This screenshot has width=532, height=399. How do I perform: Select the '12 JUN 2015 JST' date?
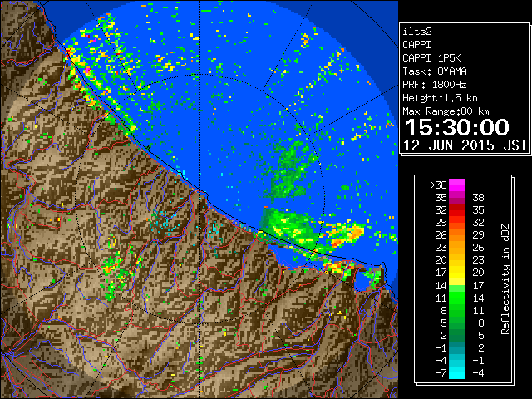click(x=465, y=145)
